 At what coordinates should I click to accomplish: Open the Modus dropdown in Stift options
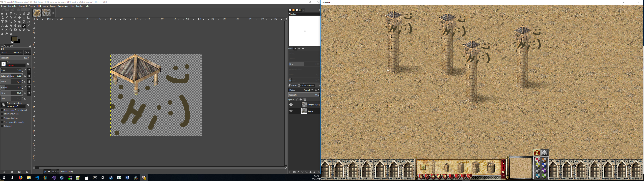(12, 52)
